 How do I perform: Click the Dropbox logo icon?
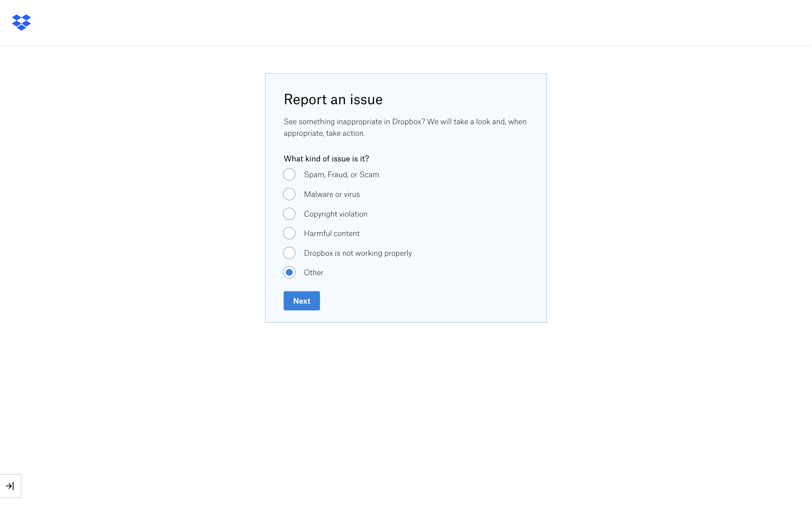coord(21,23)
